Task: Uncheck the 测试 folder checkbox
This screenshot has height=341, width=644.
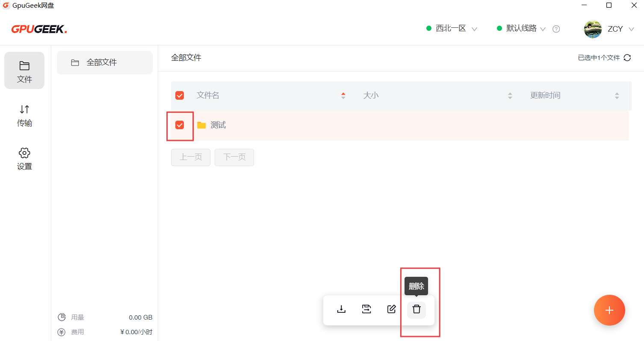Action: 180,125
